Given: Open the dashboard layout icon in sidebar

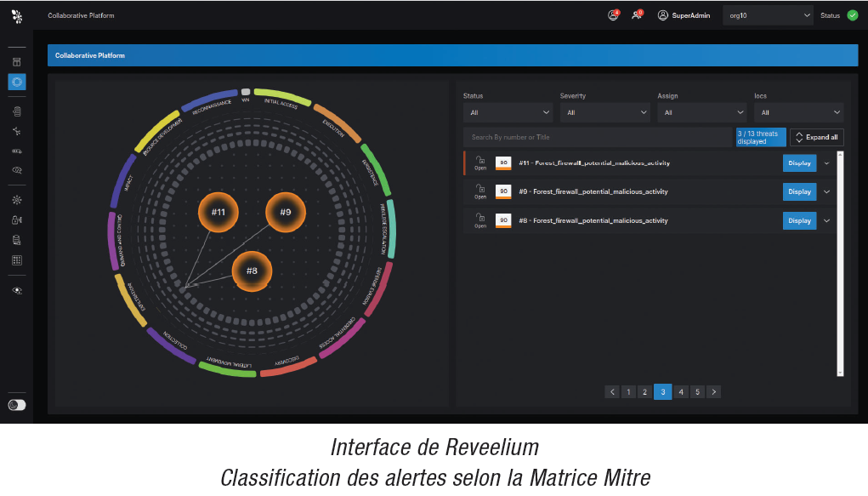Looking at the screenshot, I should 17,62.
